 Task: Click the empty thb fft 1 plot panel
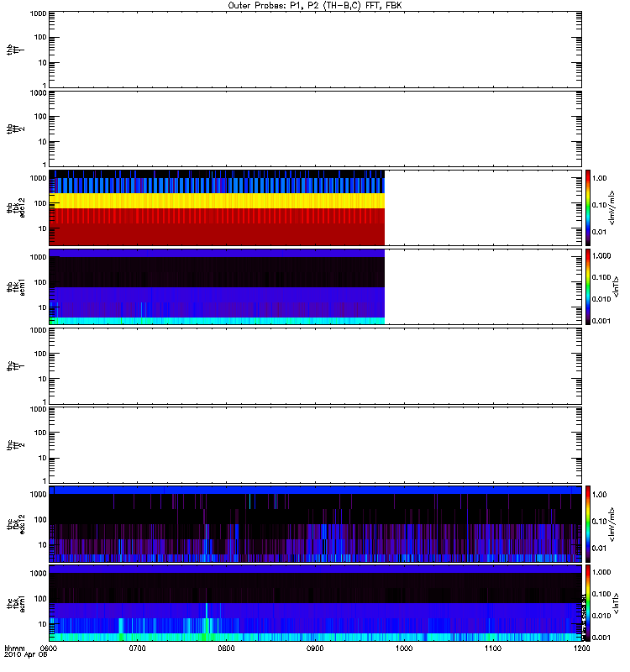click(x=315, y=50)
